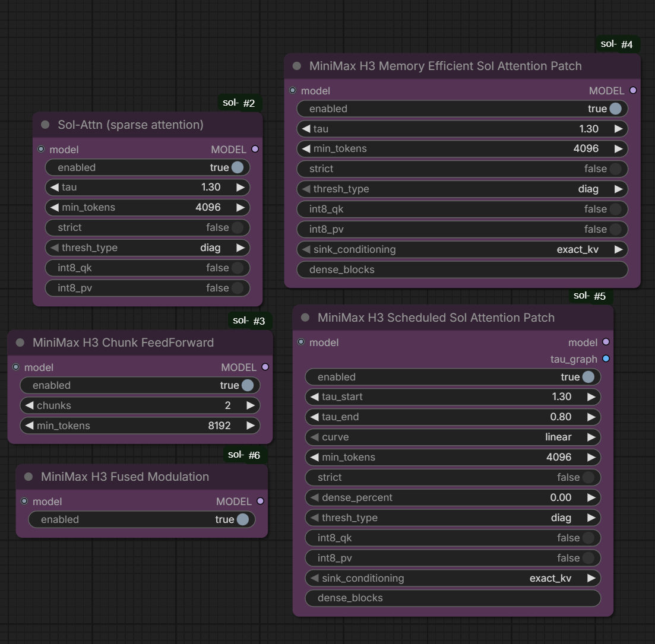Toggle enabled on Sol-Attn node
Image resolution: width=655 pixels, height=644 pixels.
(147, 167)
